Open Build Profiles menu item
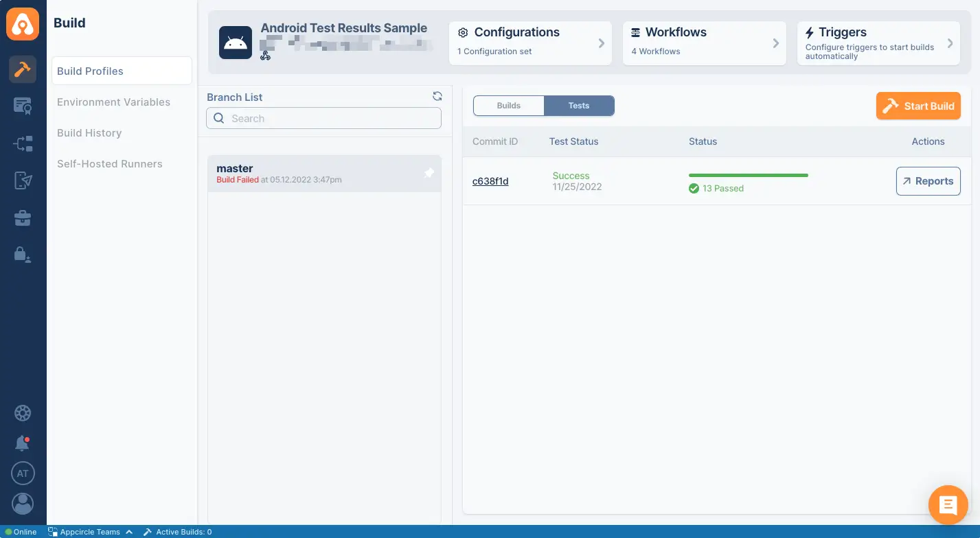 (x=122, y=71)
